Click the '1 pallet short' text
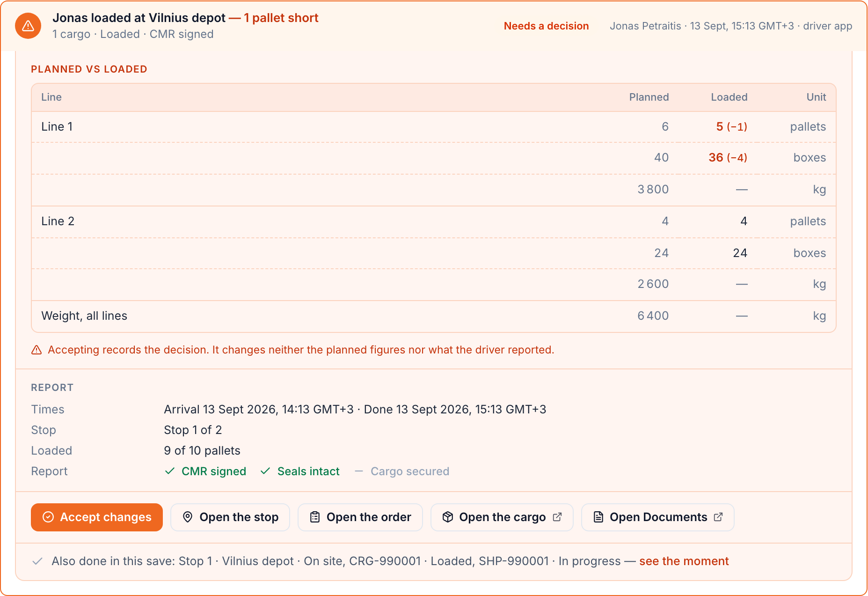This screenshot has width=868, height=596. tap(281, 18)
